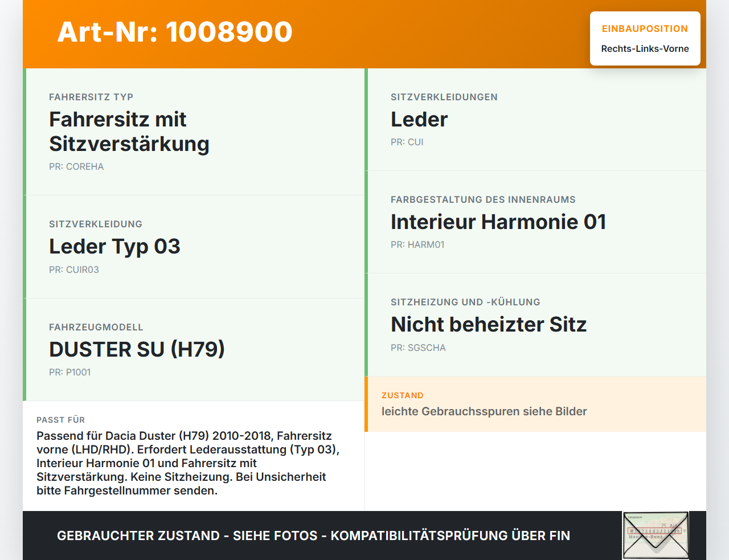
Task: Click the SITZVERKLEIDUNGEN label in the right column
Action: [444, 97]
